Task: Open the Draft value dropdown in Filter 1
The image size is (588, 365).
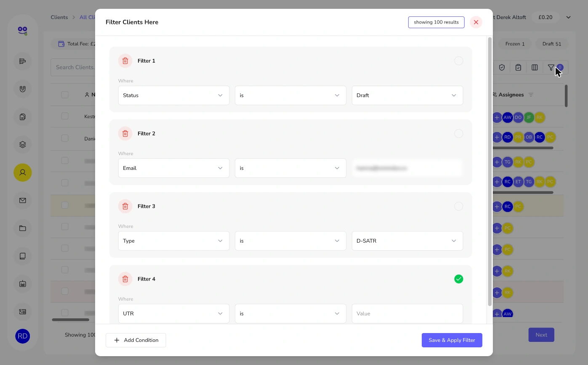Action: (x=407, y=95)
